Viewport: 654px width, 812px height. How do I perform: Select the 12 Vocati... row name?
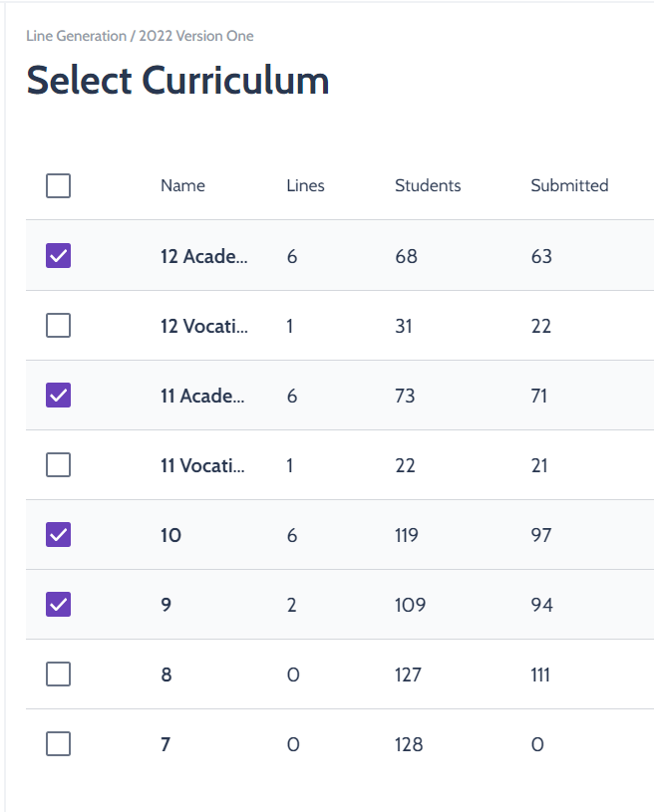(203, 326)
